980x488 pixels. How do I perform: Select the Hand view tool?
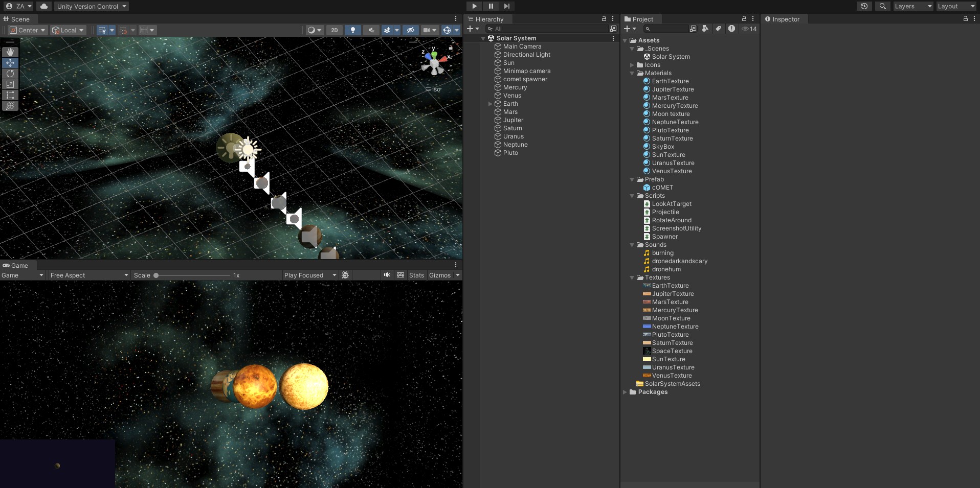[x=10, y=52]
